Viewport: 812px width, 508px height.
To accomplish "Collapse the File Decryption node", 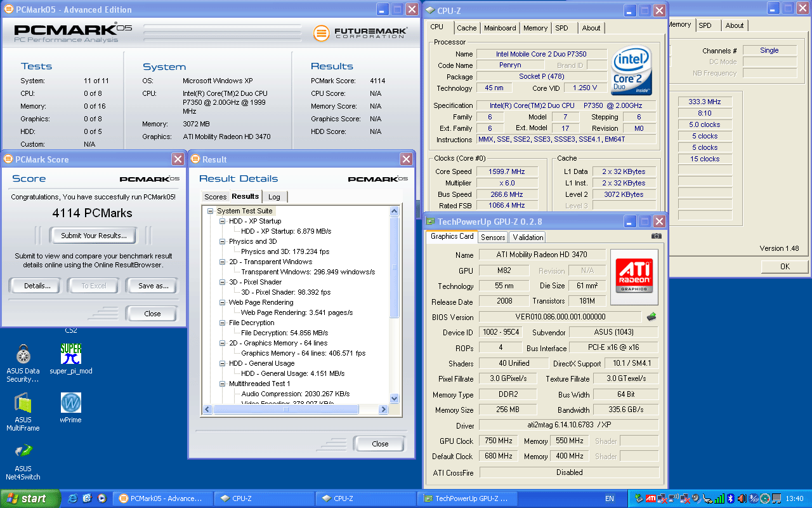I will click(222, 323).
